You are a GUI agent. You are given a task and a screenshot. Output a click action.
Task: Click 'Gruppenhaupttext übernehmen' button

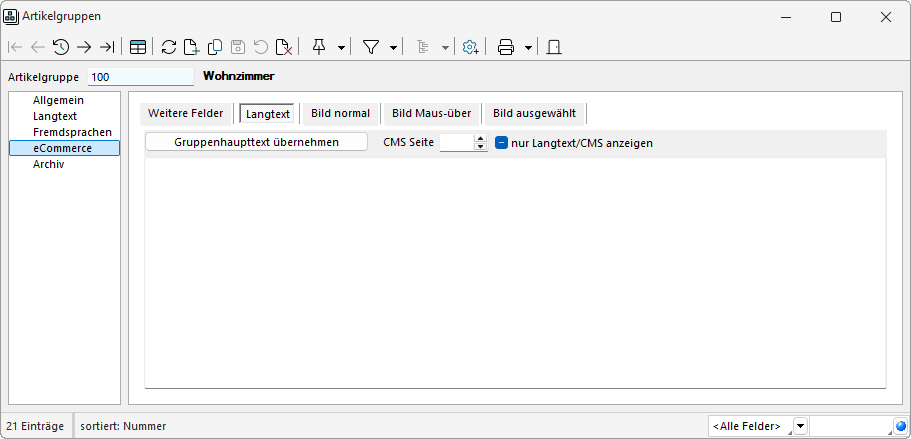pyautogui.click(x=256, y=142)
